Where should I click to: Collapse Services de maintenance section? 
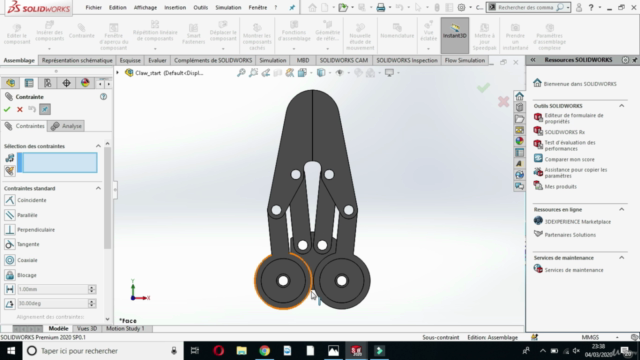621,258
